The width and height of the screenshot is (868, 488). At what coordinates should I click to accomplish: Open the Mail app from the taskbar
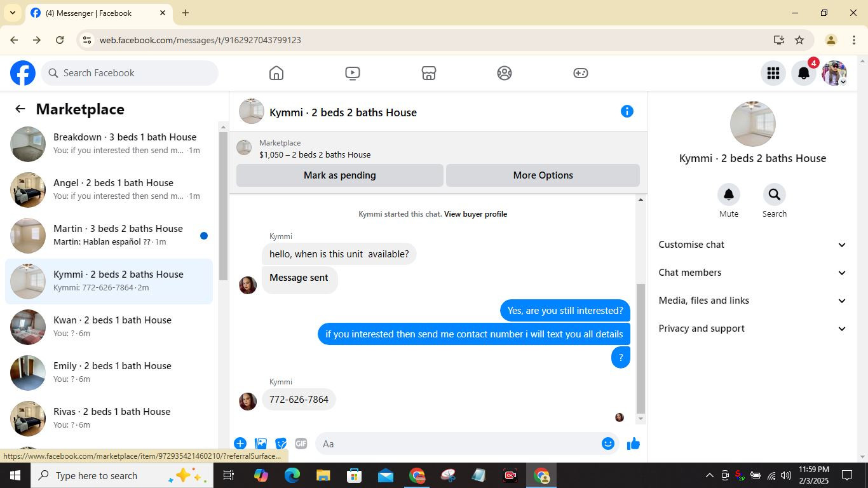click(385, 475)
